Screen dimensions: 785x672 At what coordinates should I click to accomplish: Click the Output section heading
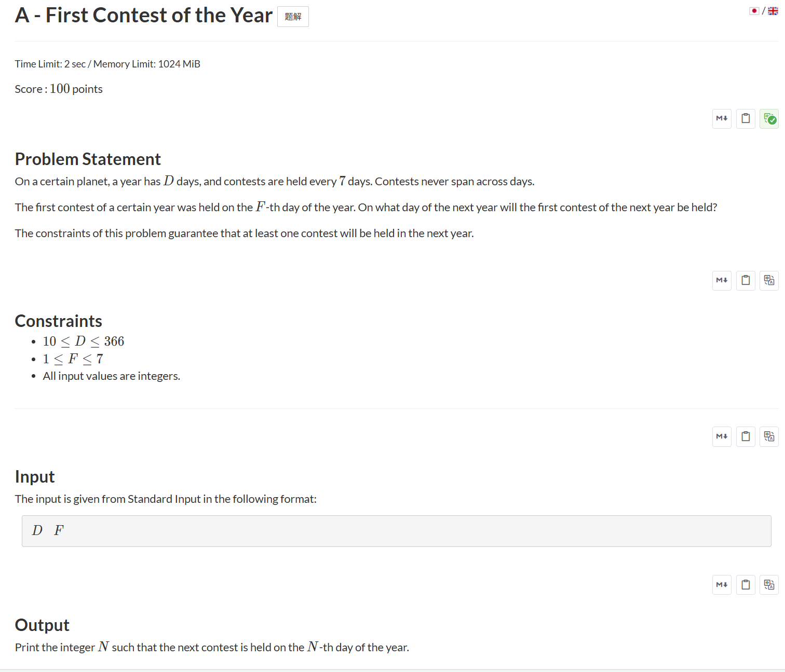tap(42, 625)
